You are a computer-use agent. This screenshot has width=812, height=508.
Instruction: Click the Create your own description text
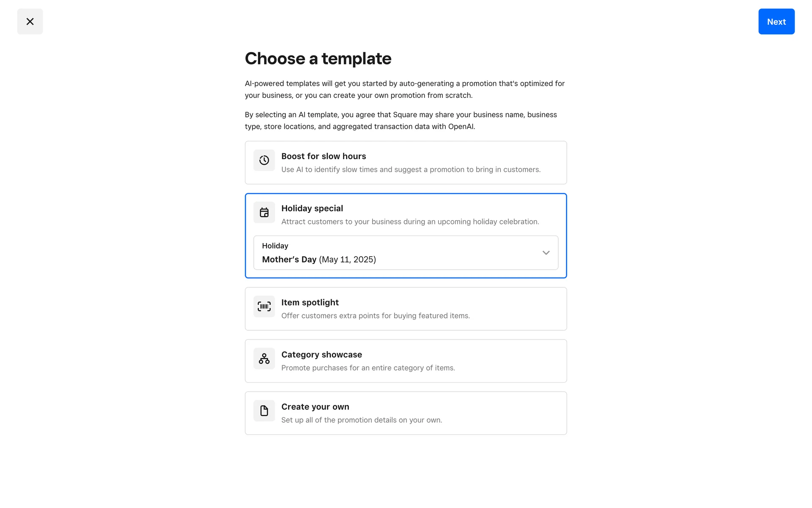click(361, 420)
